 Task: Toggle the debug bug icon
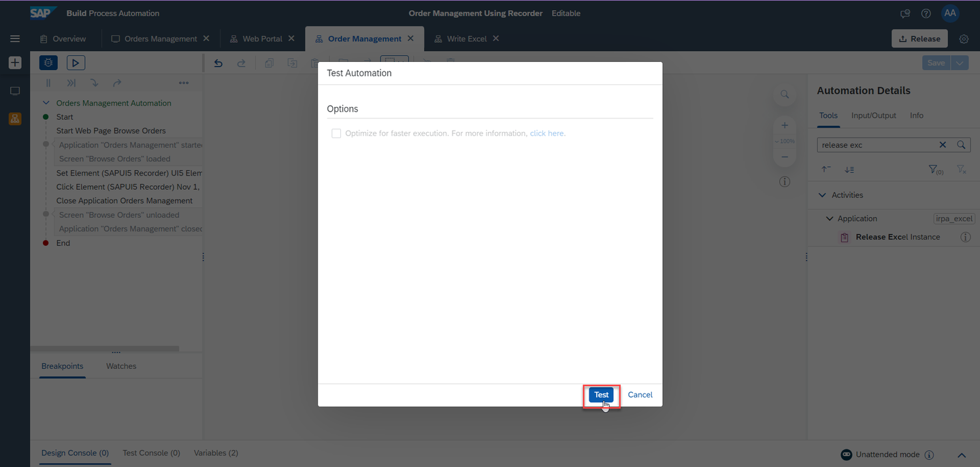48,63
